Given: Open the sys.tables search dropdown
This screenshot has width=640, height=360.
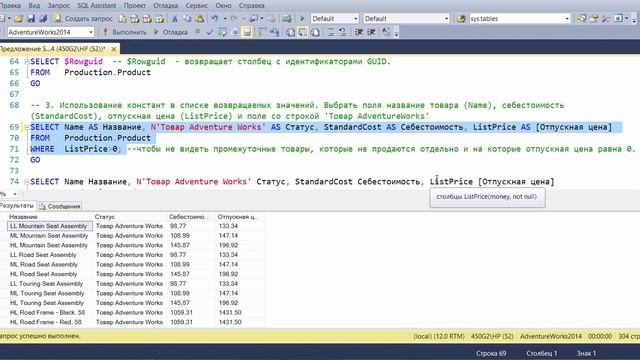Looking at the screenshot, I should click(567, 19).
